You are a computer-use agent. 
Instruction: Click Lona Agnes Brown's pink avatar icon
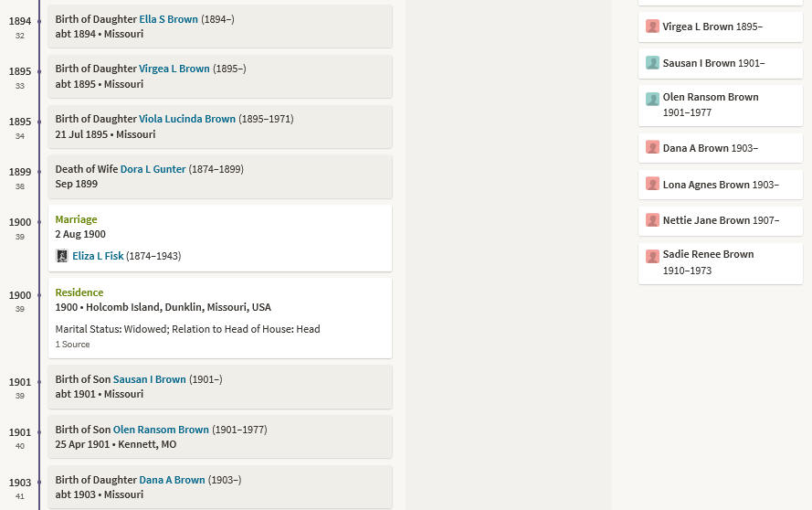tap(652, 184)
